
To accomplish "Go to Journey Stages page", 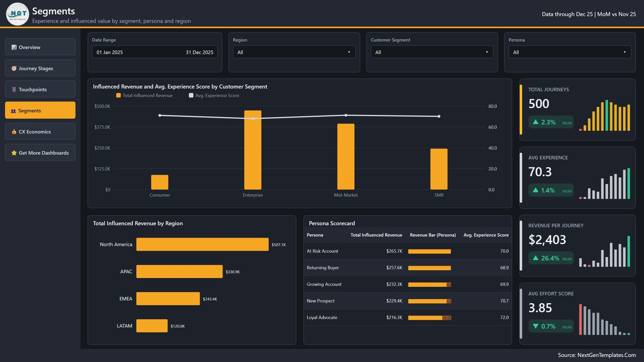I will [40, 68].
